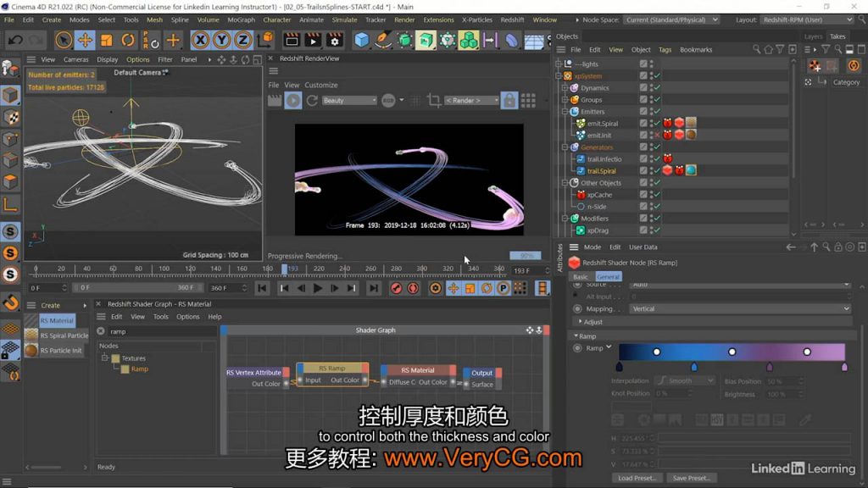This screenshot has width=868, height=488.
Task: Refresh the Redshift render
Action: coord(312,100)
